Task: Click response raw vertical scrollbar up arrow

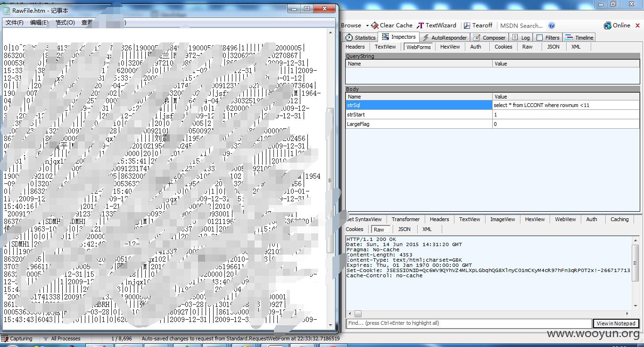Action: (x=636, y=240)
